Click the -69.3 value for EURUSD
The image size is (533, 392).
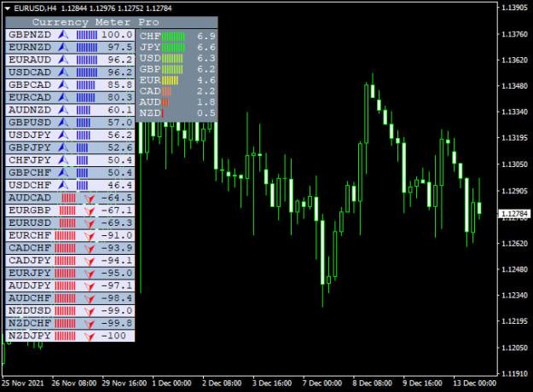click(117, 222)
